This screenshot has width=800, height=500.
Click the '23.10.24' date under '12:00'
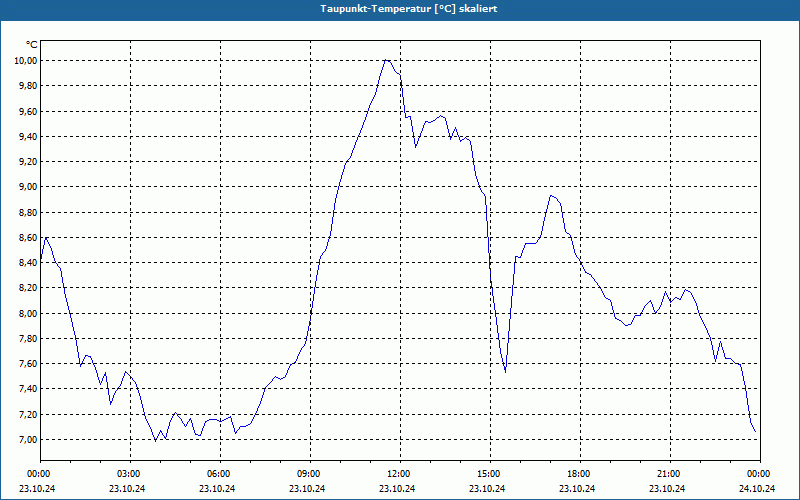click(x=397, y=488)
